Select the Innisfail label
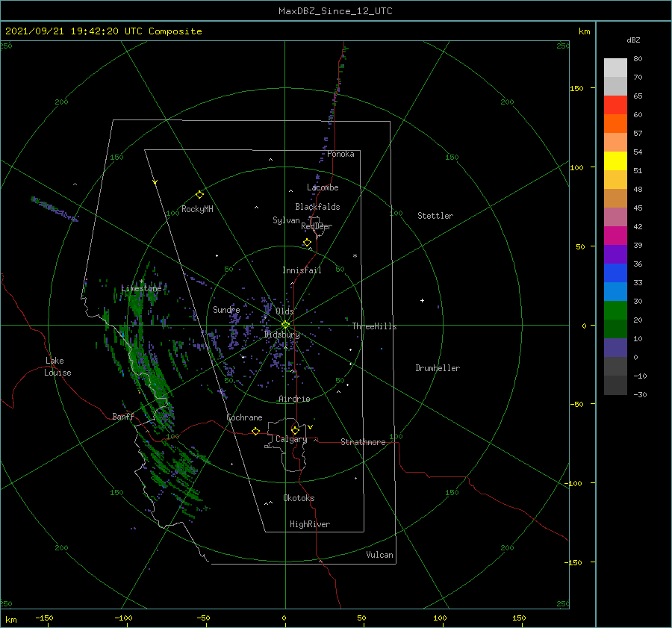672x628 pixels. tap(302, 270)
